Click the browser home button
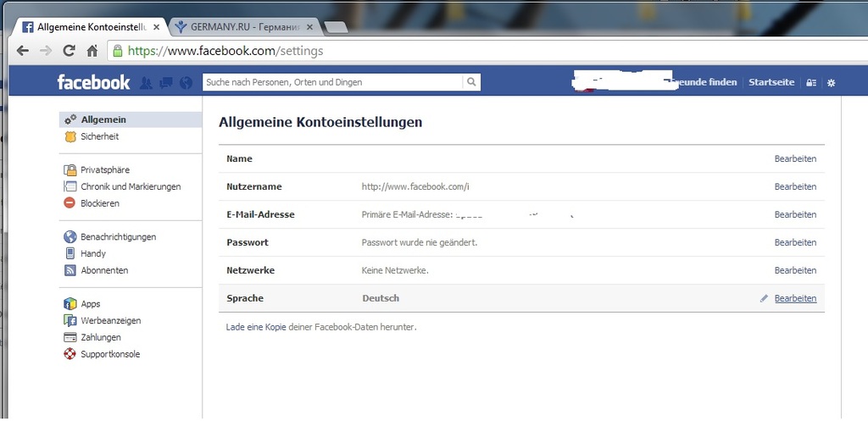The image size is (868, 421). point(92,51)
